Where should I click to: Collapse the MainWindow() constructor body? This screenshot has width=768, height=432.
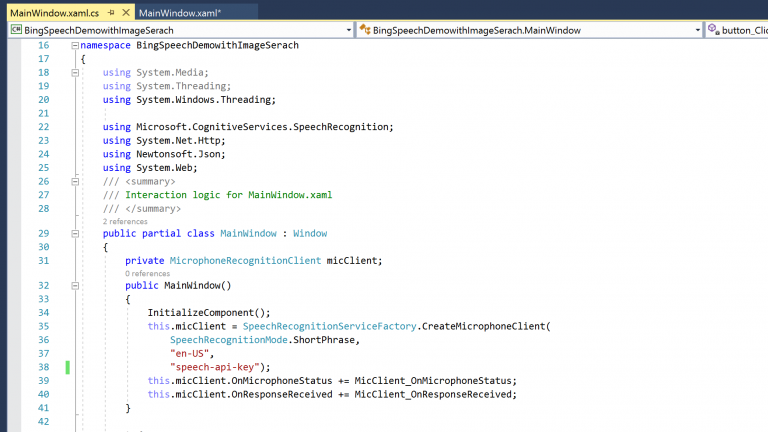click(x=74, y=285)
